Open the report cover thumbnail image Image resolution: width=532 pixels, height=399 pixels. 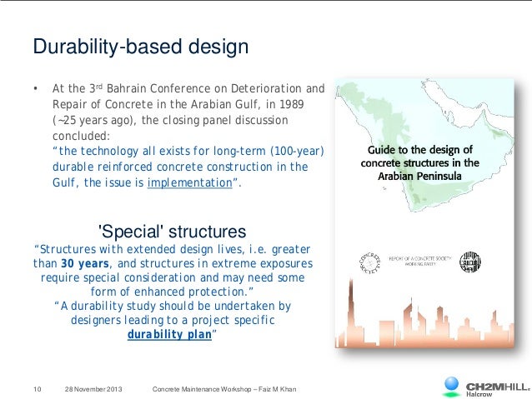click(x=424, y=213)
